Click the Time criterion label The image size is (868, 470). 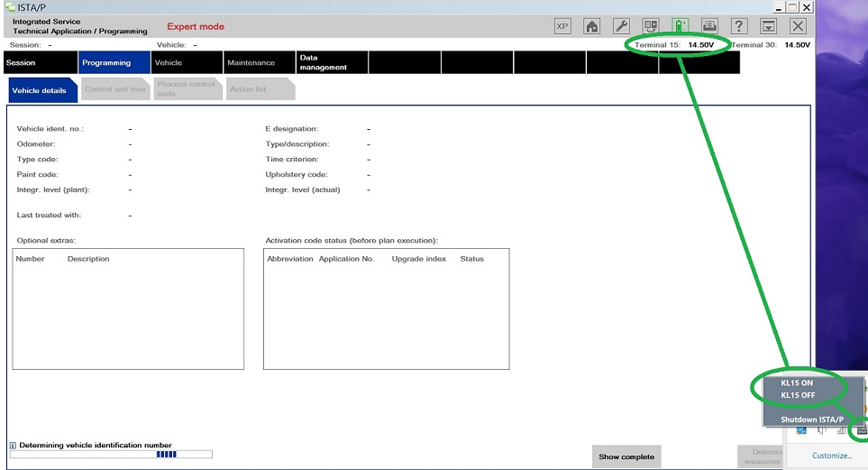292,159
